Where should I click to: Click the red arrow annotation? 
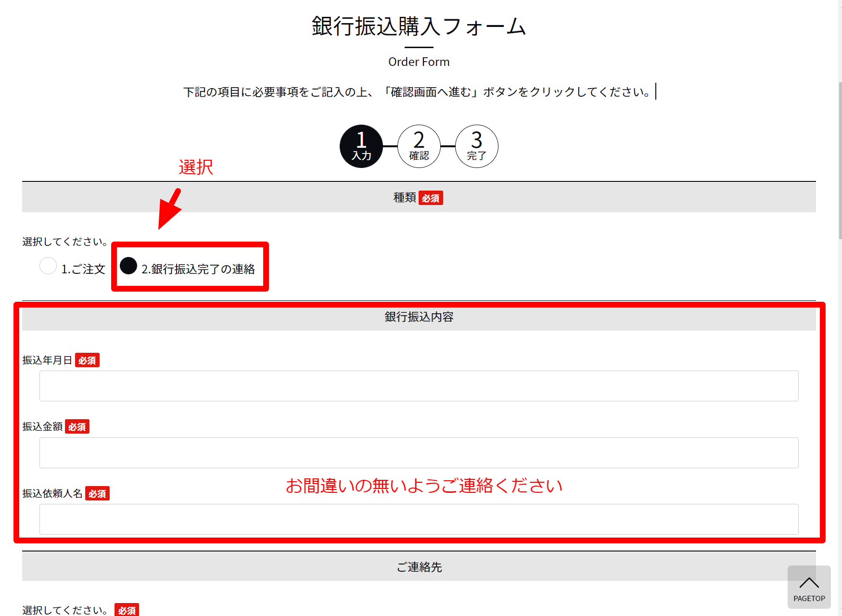[x=169, y=210]
